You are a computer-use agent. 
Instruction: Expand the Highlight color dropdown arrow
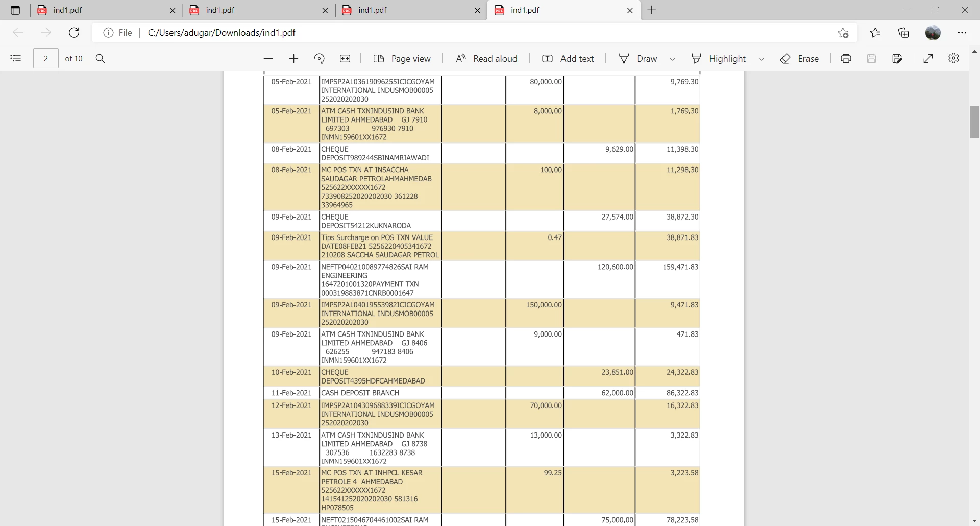point(762,59)
